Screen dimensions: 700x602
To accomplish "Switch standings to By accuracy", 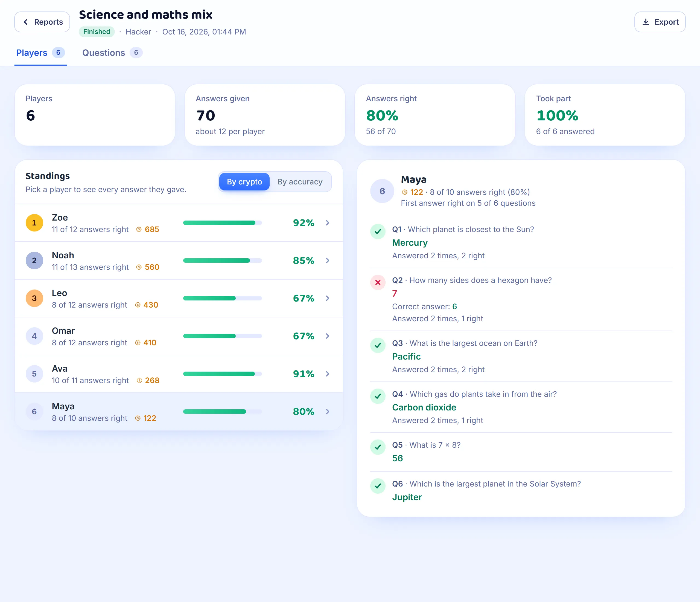I will tap(300, 182).
